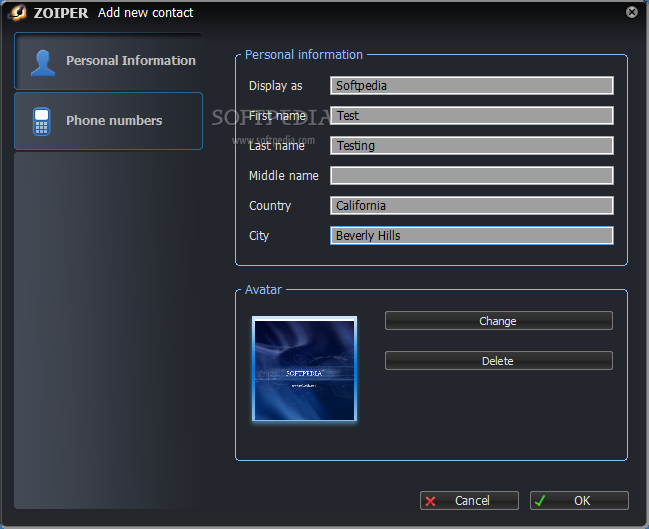Focus the Display as field
The width and height of the screenshot is (649, 529).
(471, 86)
